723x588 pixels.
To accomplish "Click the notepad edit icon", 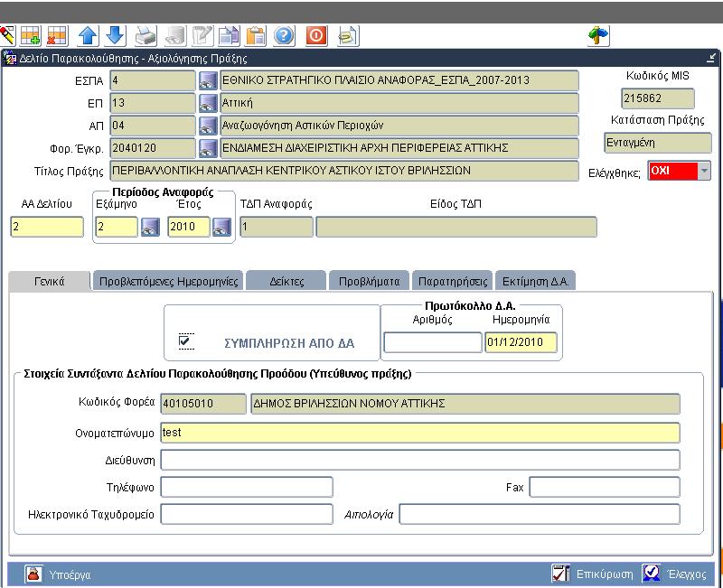I will click(202, 35).
